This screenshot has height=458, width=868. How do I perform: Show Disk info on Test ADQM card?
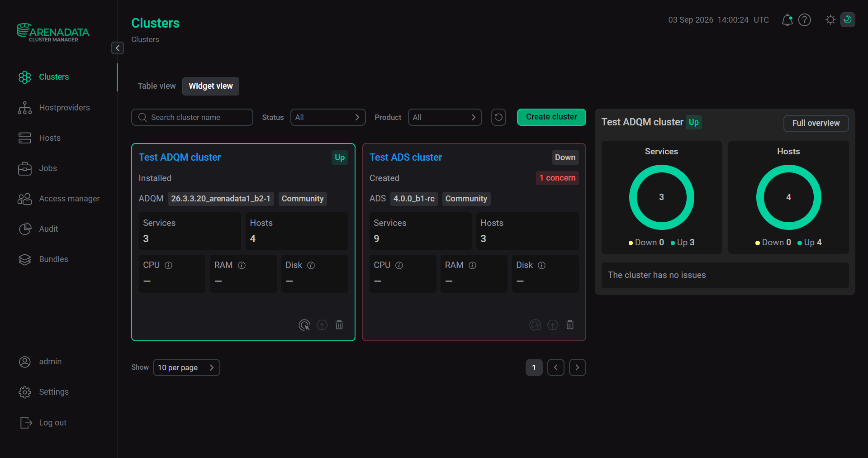(x=311, y=265)
